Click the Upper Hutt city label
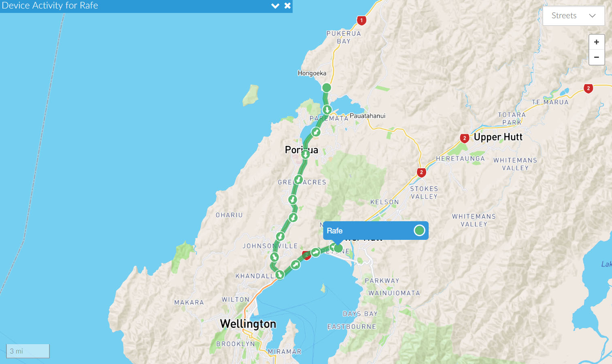The height and width of the screenshot is (364, 612). tap(498, 137)
